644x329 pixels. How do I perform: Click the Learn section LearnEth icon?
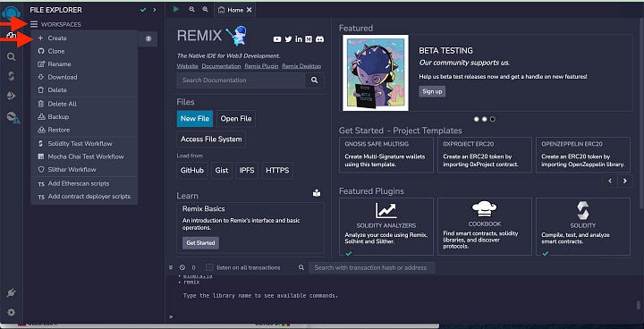(317, 192)
